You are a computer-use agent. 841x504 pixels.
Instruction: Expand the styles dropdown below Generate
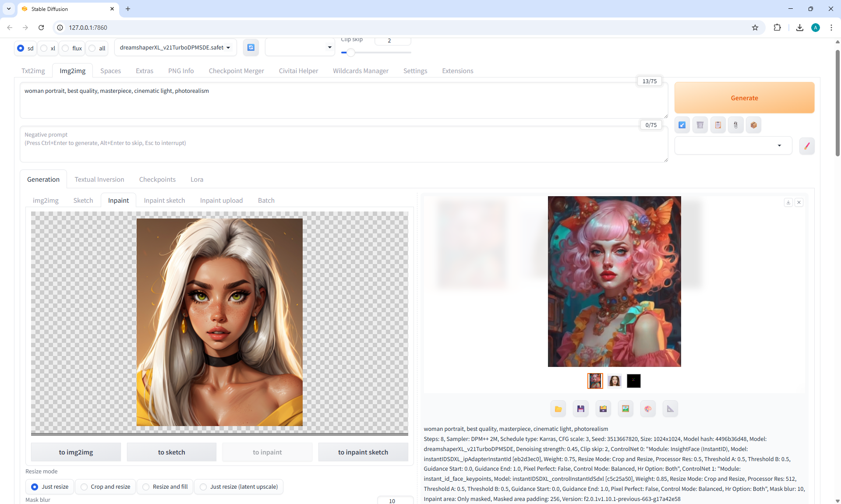[733, 145]
